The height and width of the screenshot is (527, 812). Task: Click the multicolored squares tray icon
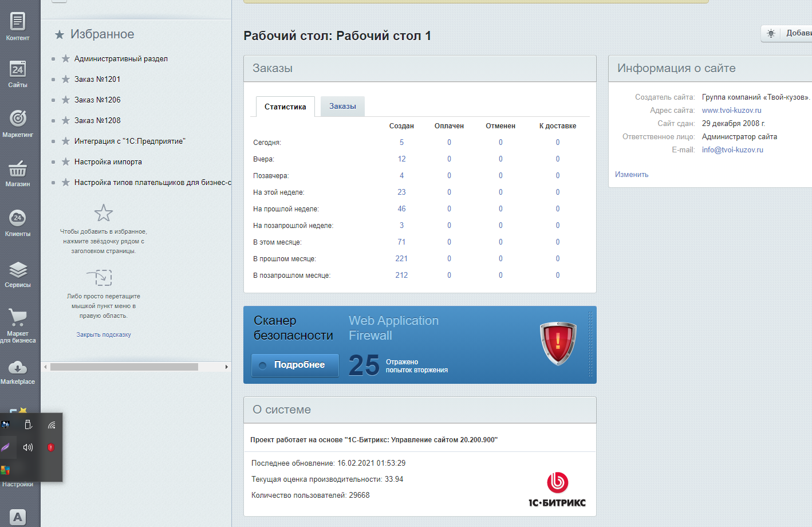[5, 470]
